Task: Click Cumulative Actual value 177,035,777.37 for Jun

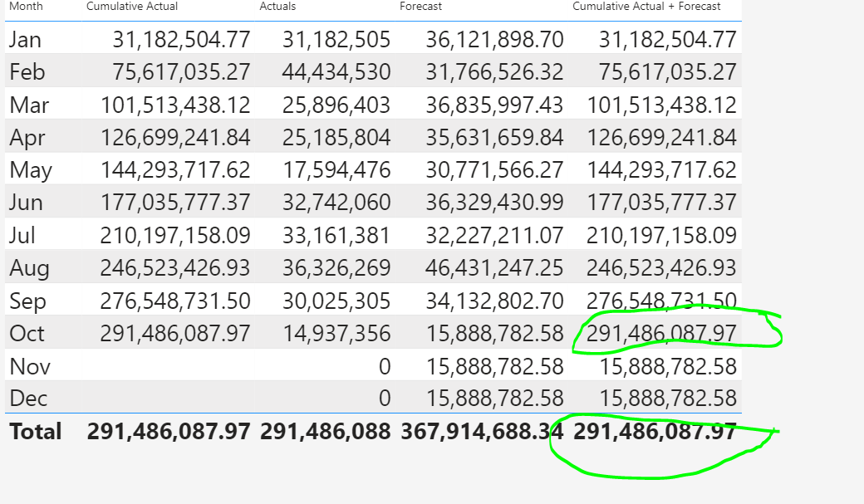Action: 175,203
